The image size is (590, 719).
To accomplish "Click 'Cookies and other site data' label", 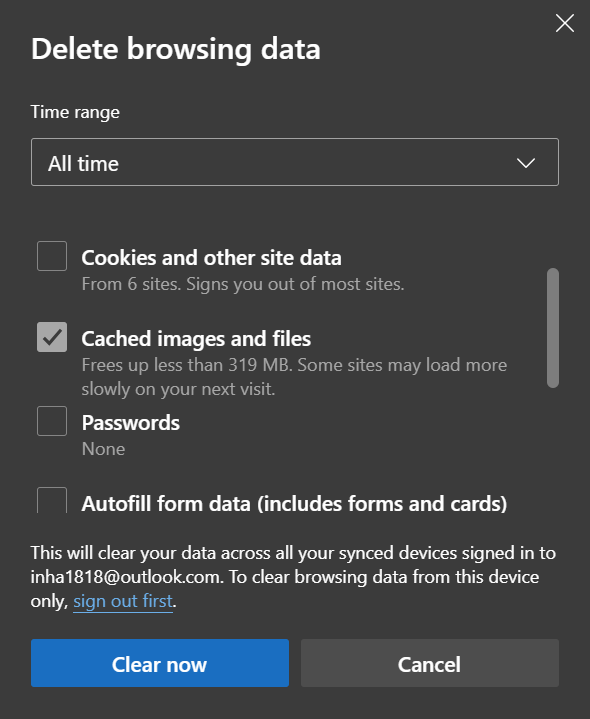I will coord(211,258).
